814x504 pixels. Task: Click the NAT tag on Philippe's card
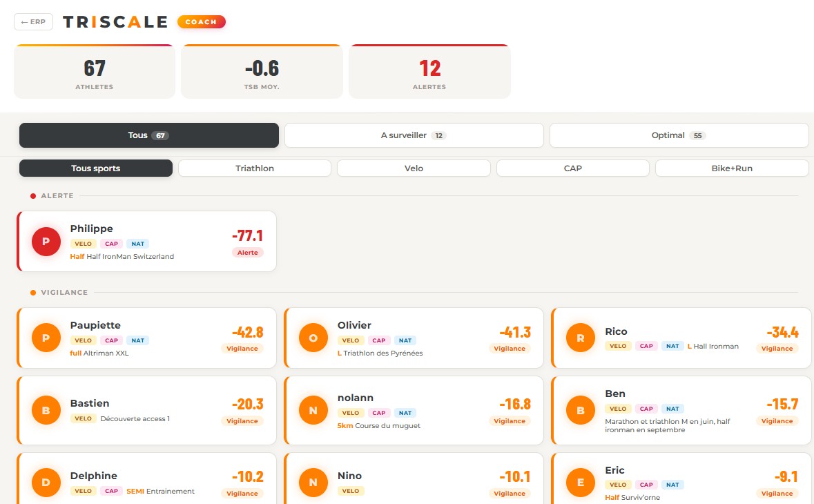pyautogui.click(x=137, y=244)
